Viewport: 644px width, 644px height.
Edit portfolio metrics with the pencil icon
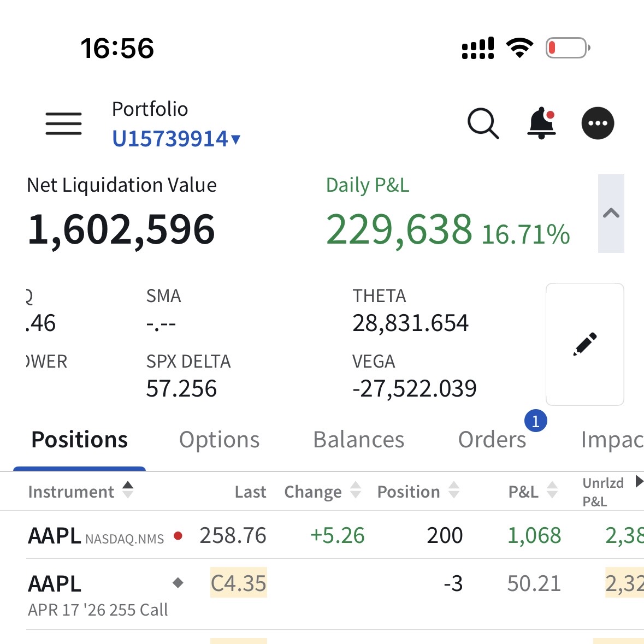(584, 344)
